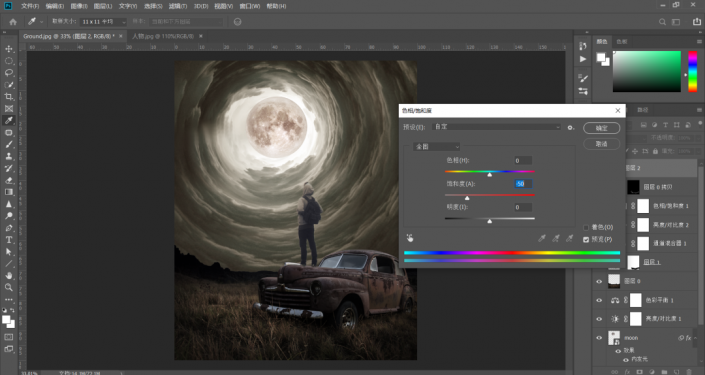Image resolution: width=705 pixels, height=375 pixels.
Task: Select the 色相/饱和度 1 layer mask thumbnail
Action: (643, 206)
